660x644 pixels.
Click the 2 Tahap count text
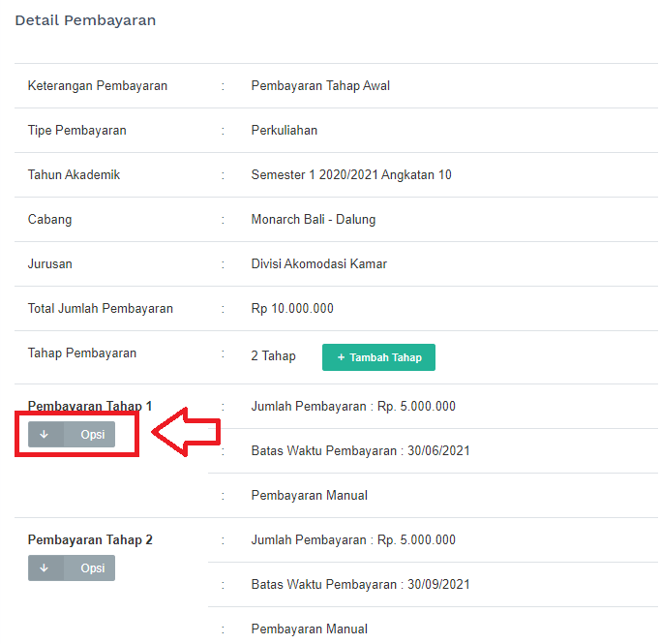[273, 356]
